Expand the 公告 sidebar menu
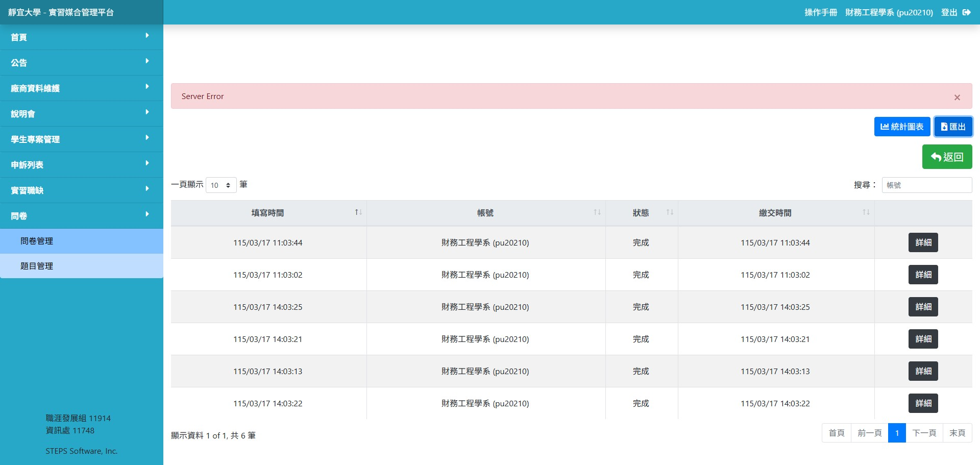The image size is (980, 465). [82, 63]
